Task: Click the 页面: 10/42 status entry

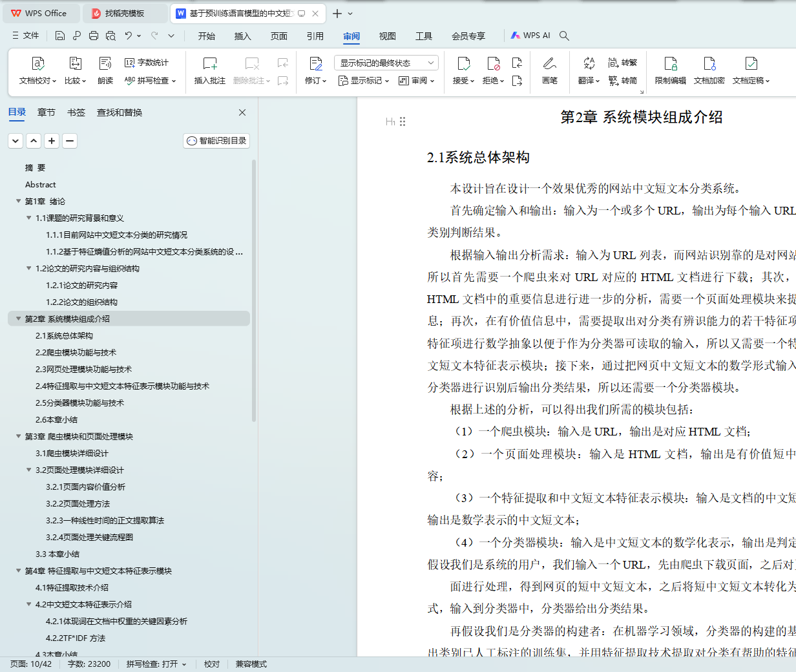Action: (x=30, y=664)
